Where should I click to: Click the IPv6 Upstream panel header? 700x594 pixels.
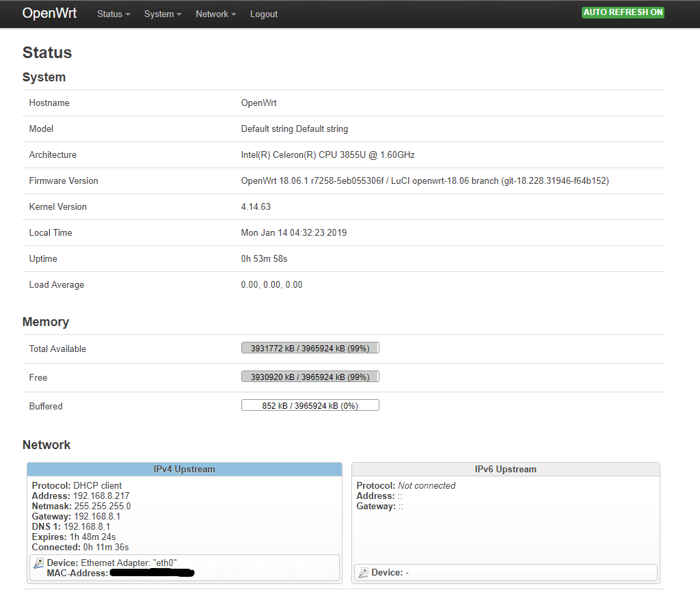(505, 469)
